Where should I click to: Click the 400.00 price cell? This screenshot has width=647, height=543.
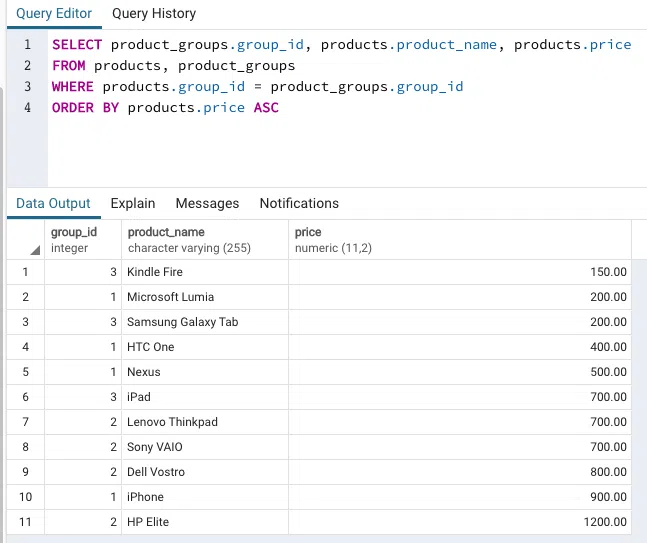pos(460,347)
